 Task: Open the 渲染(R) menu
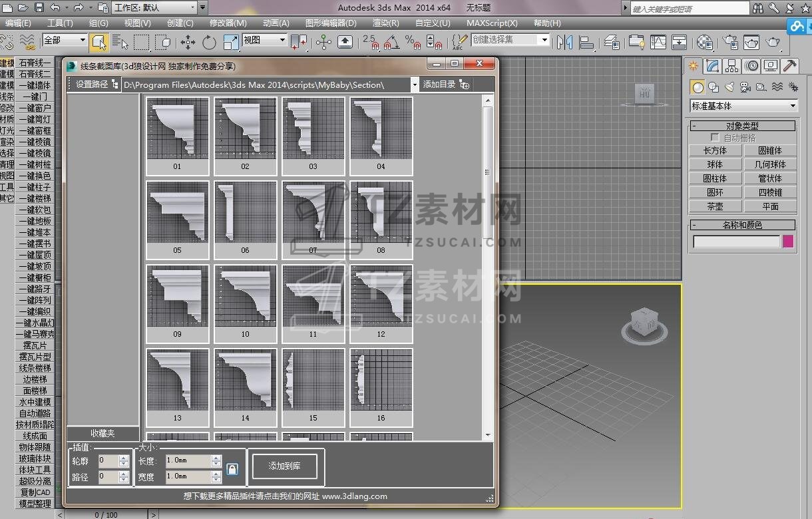(385, 23)
